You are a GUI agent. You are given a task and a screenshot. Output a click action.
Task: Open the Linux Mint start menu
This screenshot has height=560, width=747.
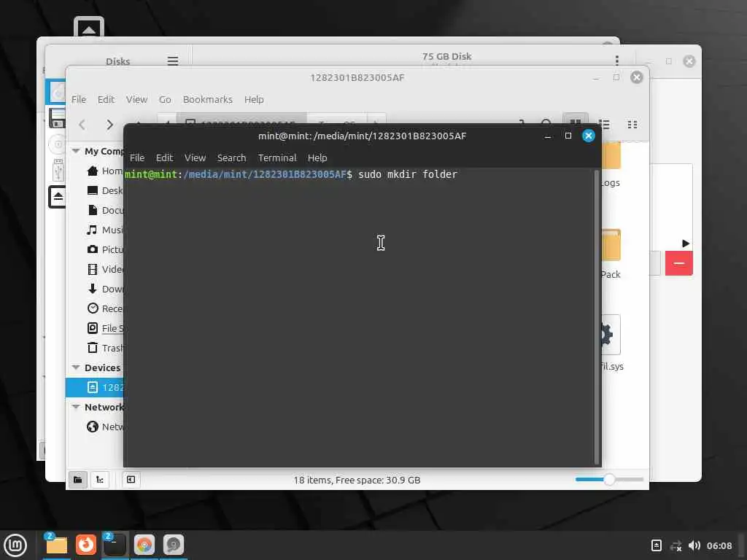(15, 545)
